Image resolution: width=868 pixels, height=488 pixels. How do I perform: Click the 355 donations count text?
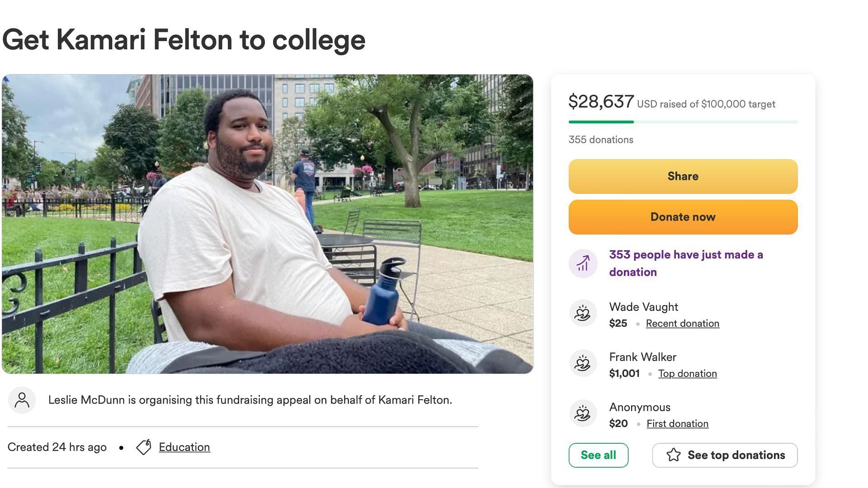tap(601, 140)
